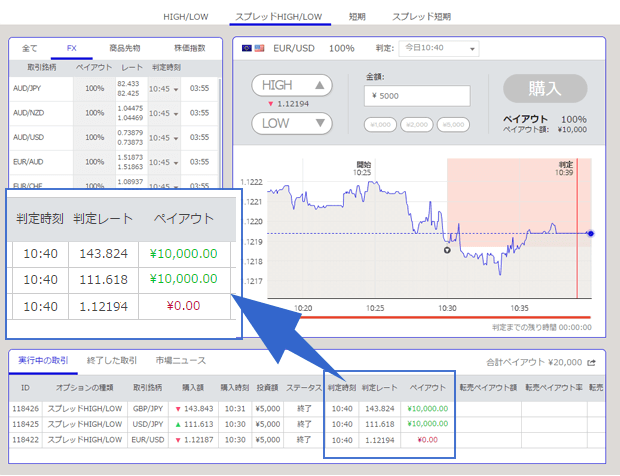Select the AUD/JPY instrument row
This screenshot has width=620, height=476.
(114, 89)
